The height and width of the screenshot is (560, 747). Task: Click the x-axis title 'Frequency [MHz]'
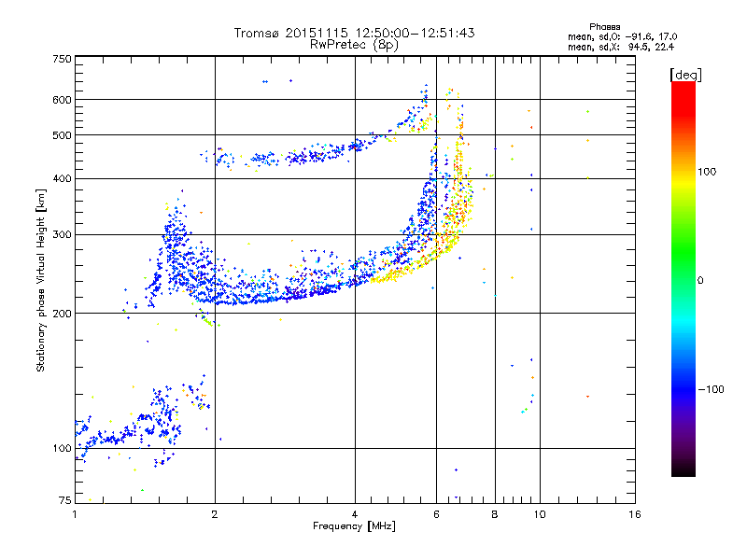tap(354, 526)
